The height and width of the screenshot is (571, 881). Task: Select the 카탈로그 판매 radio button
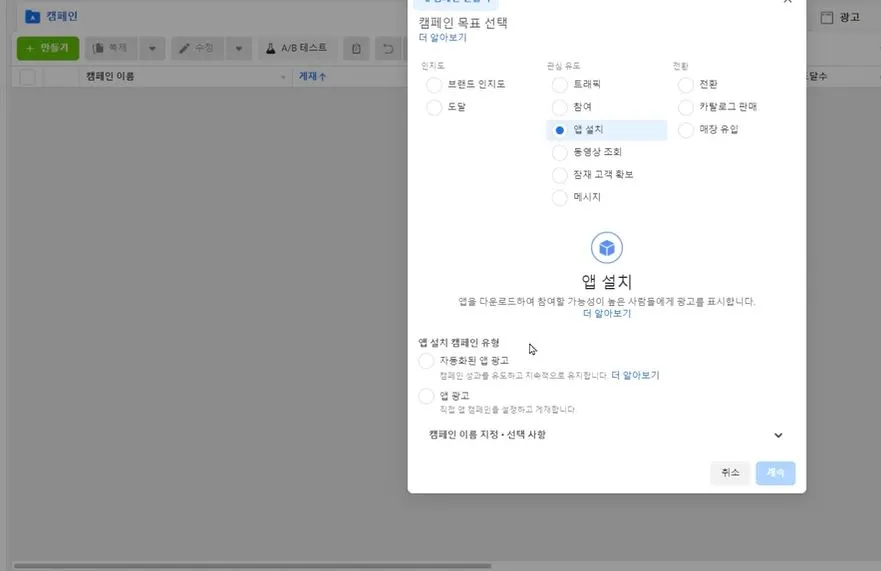tap(685, 107)
